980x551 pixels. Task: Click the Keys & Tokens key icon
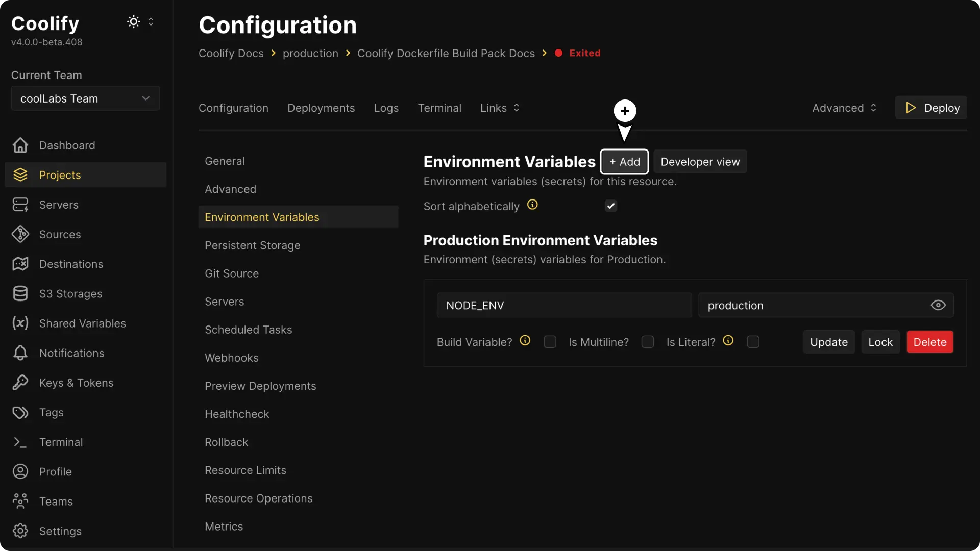coord(19,383)
